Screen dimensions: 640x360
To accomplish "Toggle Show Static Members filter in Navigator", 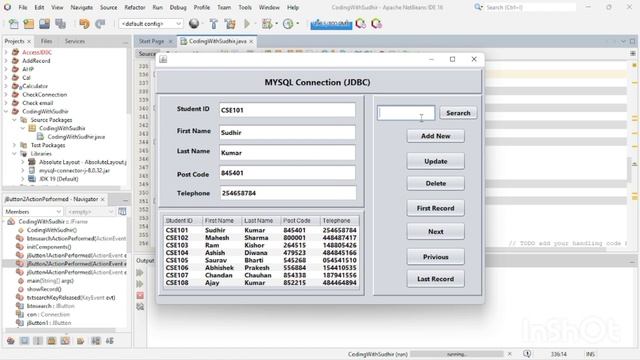I will (38, 341).
